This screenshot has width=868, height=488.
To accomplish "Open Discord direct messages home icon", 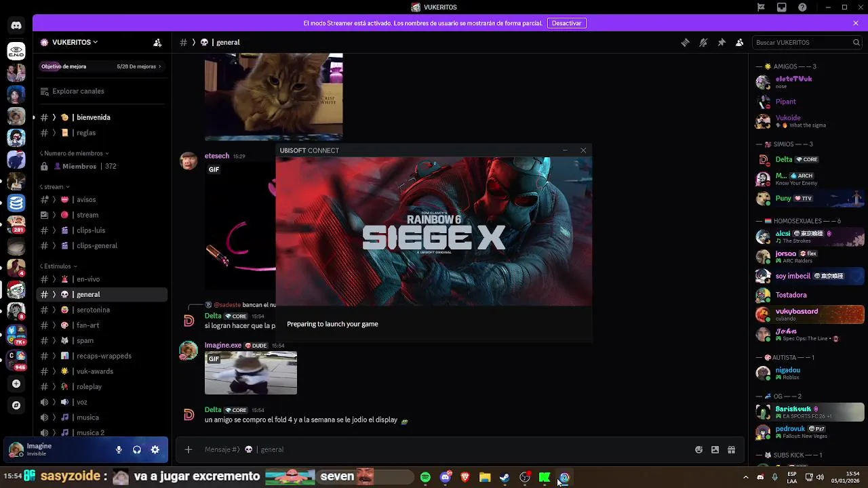I will (16, 26).
